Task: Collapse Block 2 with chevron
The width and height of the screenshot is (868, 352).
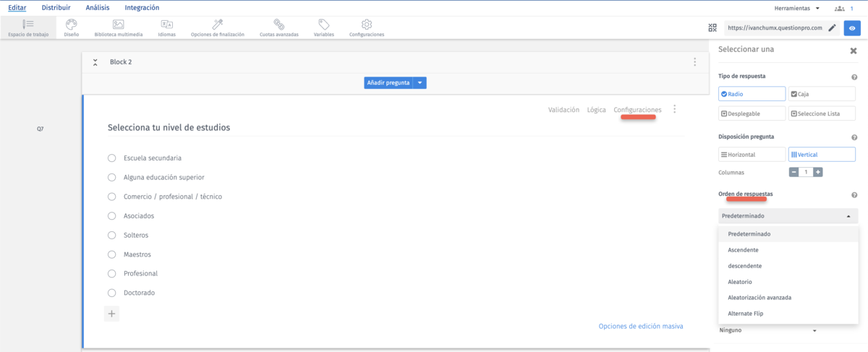Action: tap(95, 62)
